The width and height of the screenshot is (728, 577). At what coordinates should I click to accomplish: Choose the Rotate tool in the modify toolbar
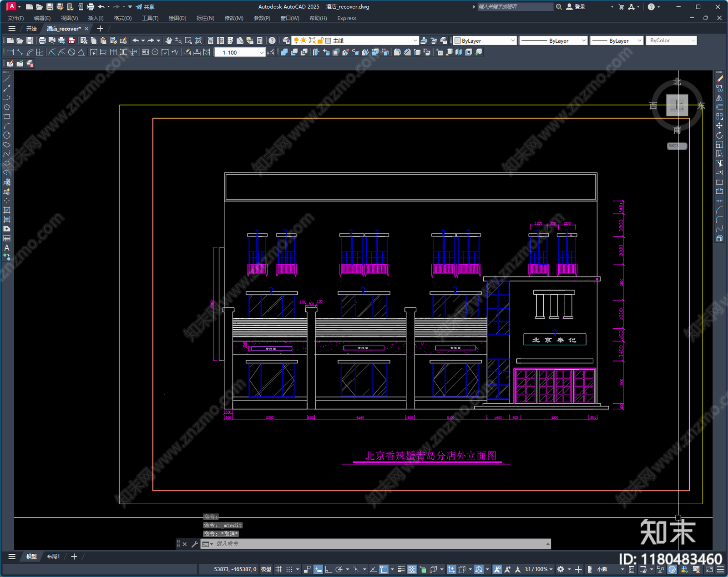tap(719, 135)
